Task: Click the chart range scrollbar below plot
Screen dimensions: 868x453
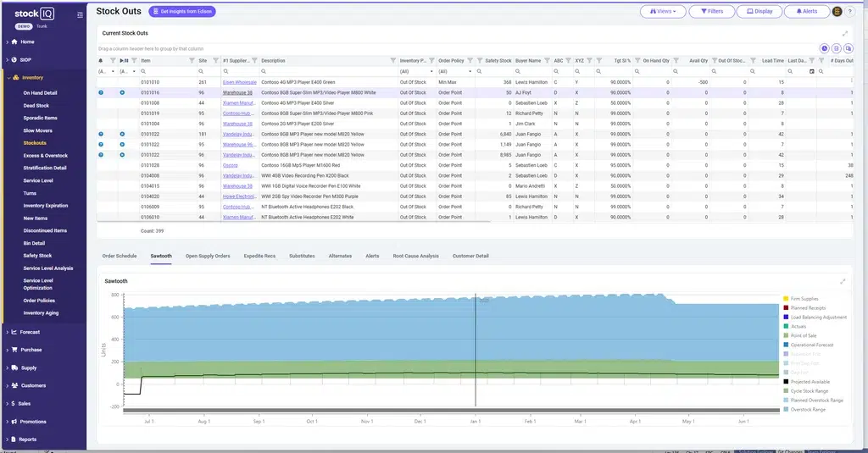Action: [x=451, y=411]
